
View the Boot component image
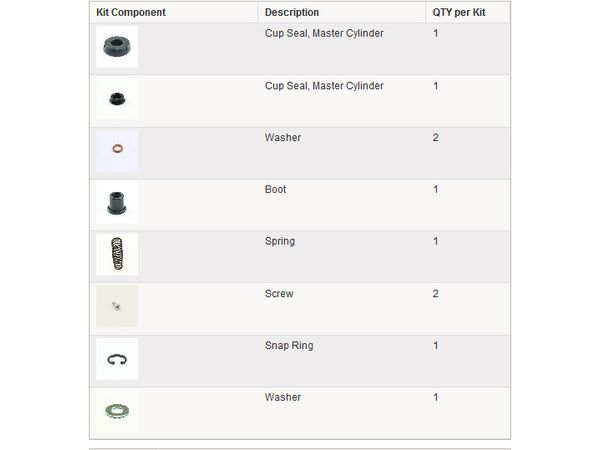(117, 203)
